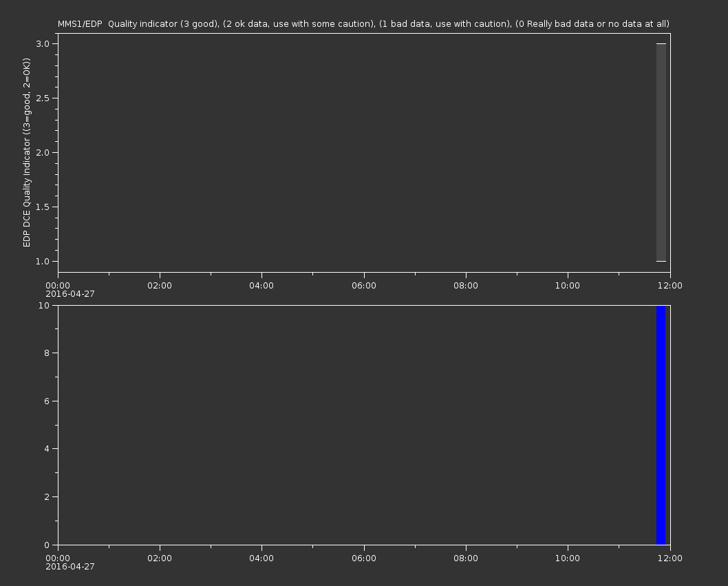
Task: Click upper plot 02:00 time label
Action: pos(160,285)
